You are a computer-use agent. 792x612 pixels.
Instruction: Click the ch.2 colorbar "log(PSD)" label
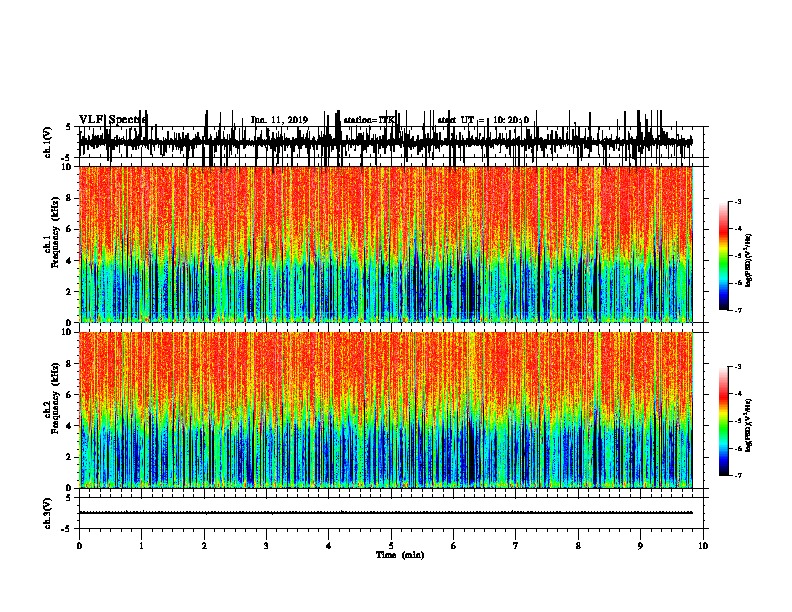pyautogui.click(x=748, y=425)
